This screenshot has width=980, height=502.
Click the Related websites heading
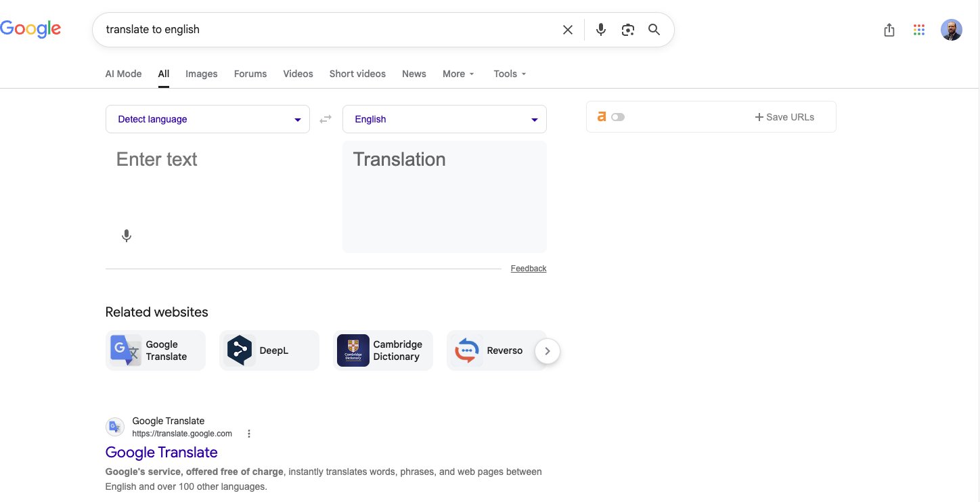point(157,312)
